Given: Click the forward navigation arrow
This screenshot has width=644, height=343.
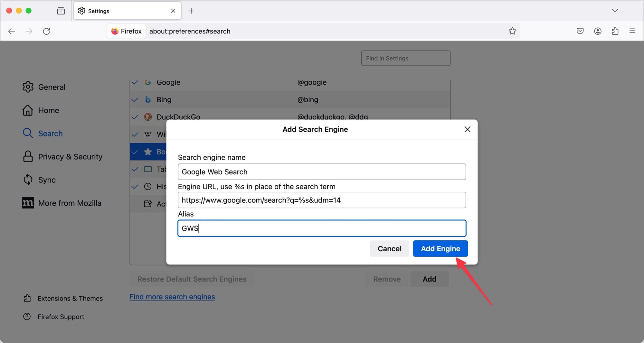Looking at the screenshot, I should click(x=29, y=31).
